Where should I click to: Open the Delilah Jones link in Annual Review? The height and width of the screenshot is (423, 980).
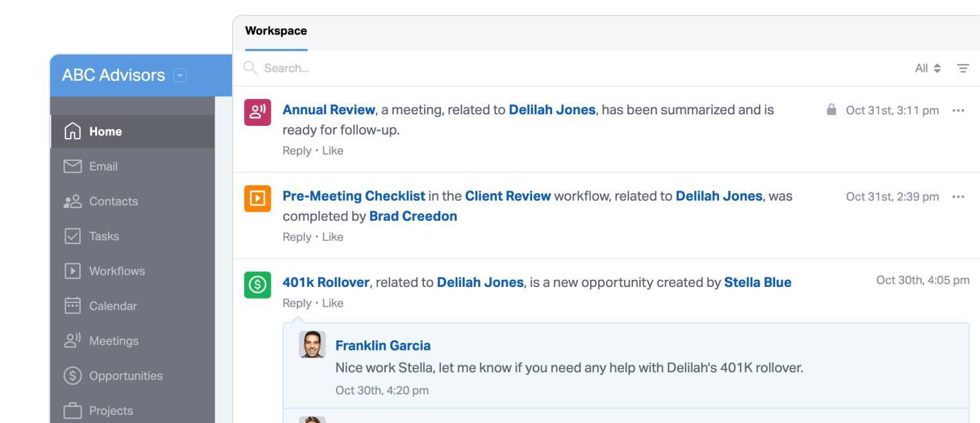coord(551,110)
